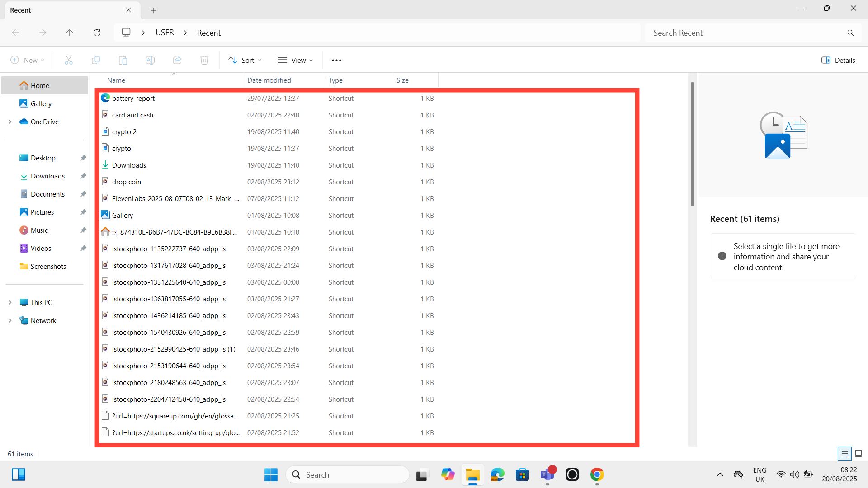Open the View dropdown menu
This screenshot has width=868, height=488.
pyautogui.click(x=295, y=60)
